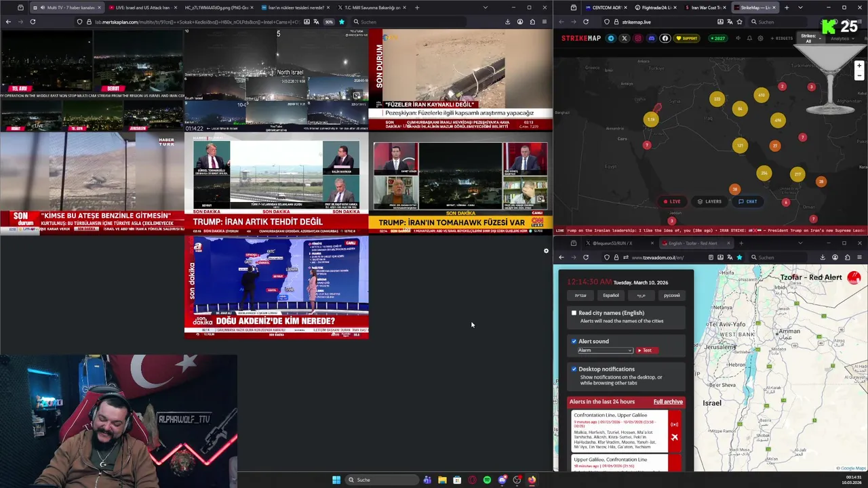This screenshot has height=488, width=868.
Task: Click the taskbar Suche search box
Action: tap(382, 480)
